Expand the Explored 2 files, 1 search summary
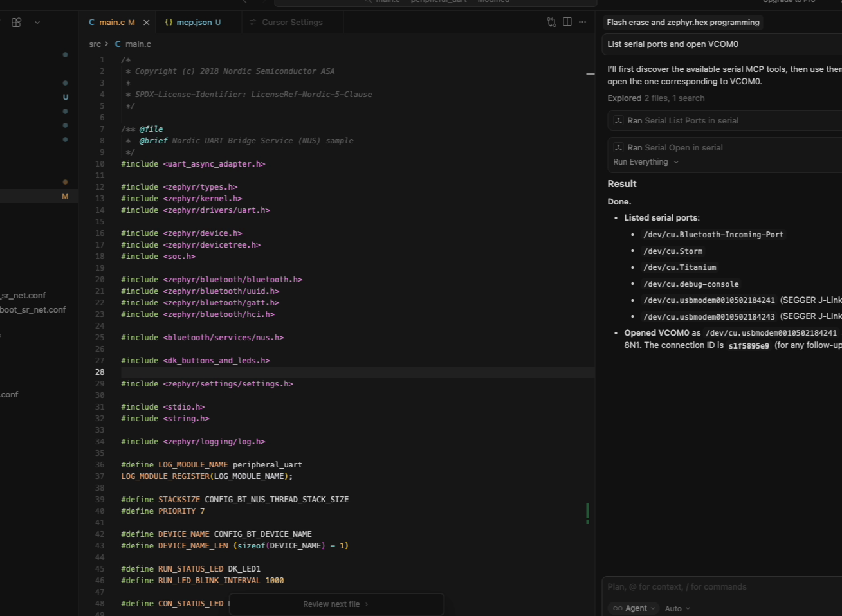This screenshot has width=842, height=616. [x=655, y=98]
